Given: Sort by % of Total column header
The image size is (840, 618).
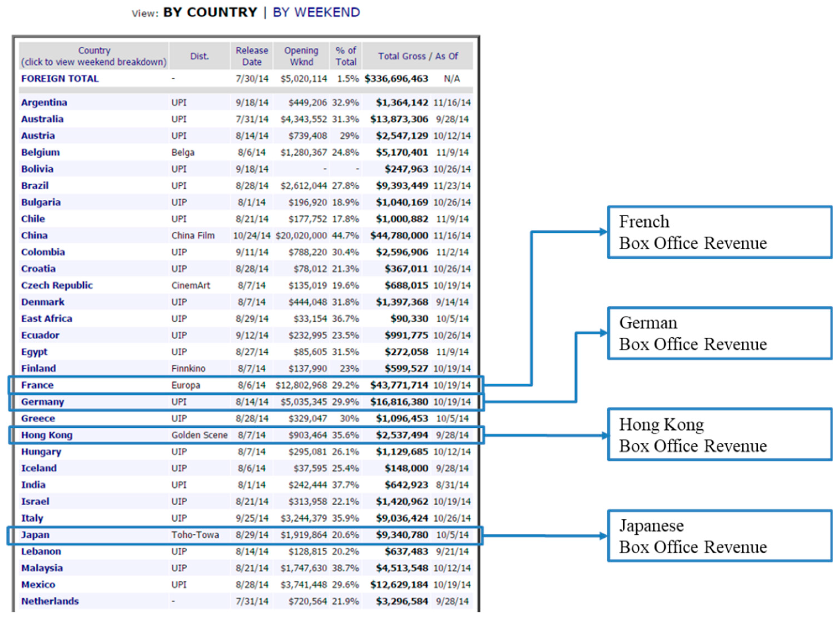Looking at the screenshot, I should pos(345,56).
